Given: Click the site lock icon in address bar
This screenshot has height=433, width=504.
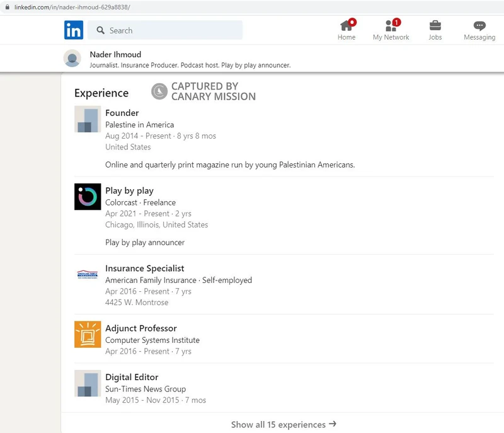Looking at the screenshot, I should [8, 7].
